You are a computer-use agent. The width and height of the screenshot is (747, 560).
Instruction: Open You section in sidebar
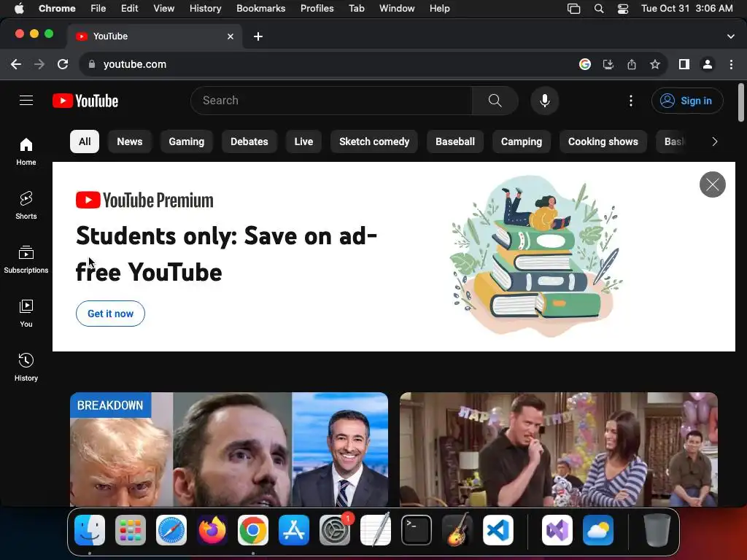(26, 313)
